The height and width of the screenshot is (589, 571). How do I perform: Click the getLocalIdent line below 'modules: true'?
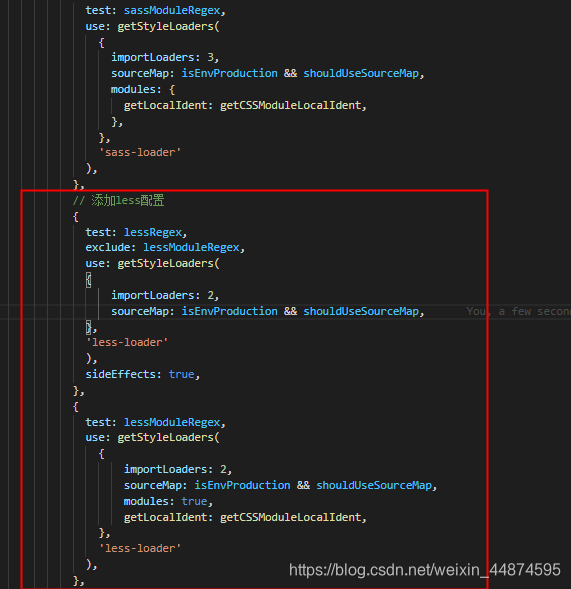(x=245, y=518)
